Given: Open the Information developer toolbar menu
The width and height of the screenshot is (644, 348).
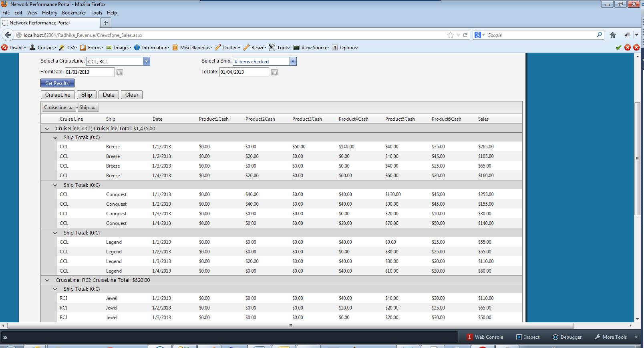Looking at the screenshot, I should click(151, 47).
